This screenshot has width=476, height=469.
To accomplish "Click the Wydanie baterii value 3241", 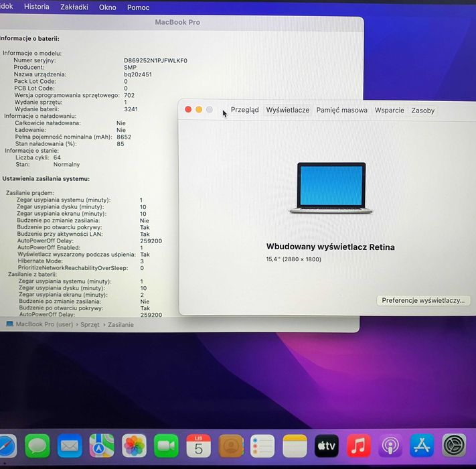I will tap(131, 109).
